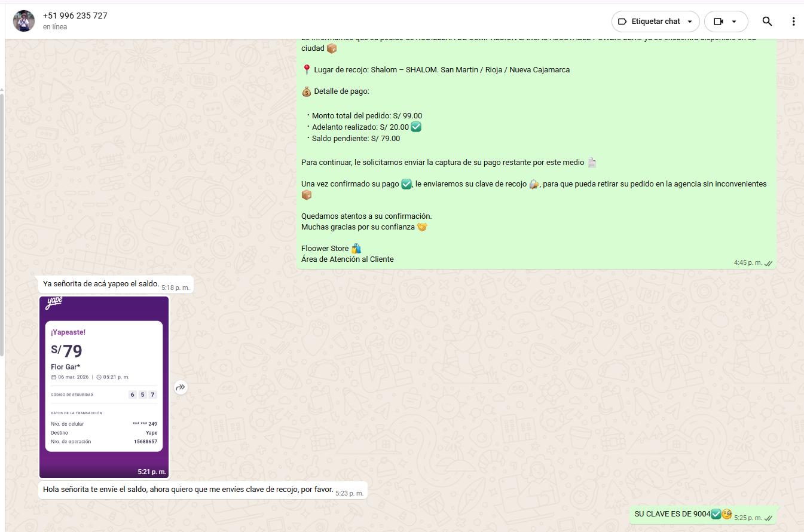Click the label tag icon in Etiquetar chat
Image resolution: width=804 pixels, height=532 pixels.
[x=622, y=22]
